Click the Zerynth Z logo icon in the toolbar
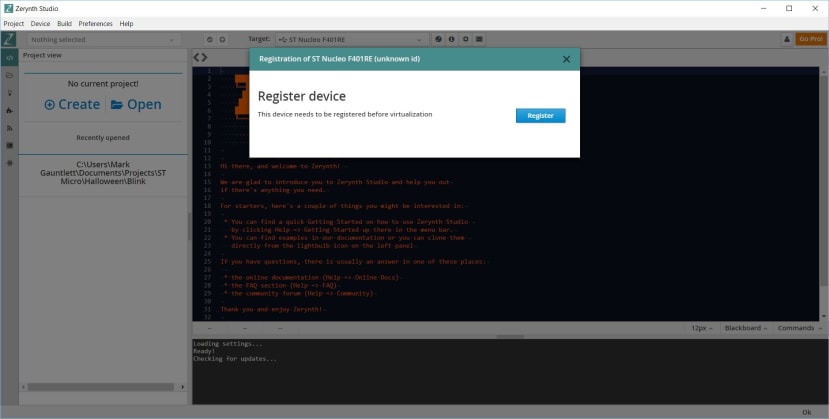 coord(8,40)
